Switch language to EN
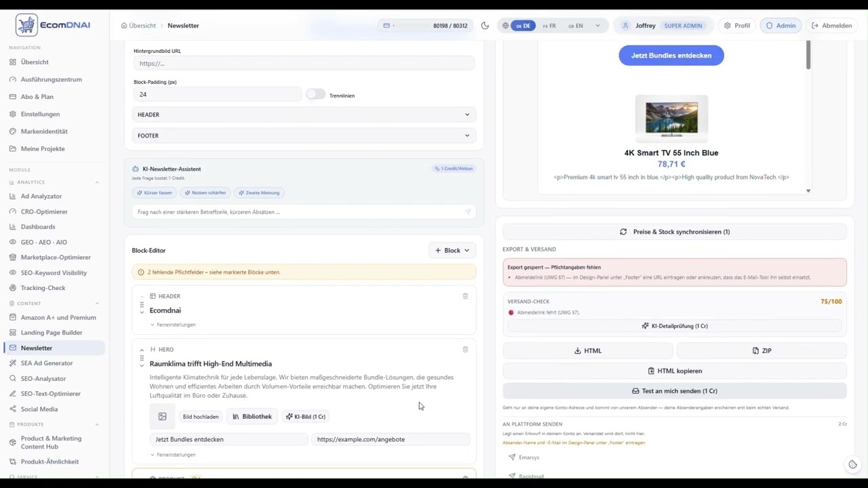 [x=576, y=26]
